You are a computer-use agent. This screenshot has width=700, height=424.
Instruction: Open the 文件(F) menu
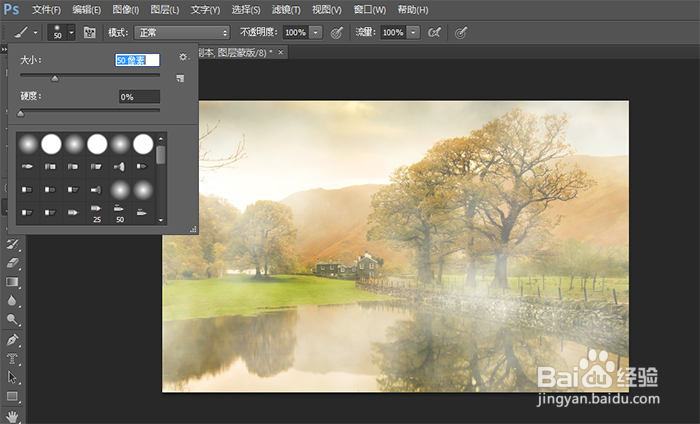point(46,9)
